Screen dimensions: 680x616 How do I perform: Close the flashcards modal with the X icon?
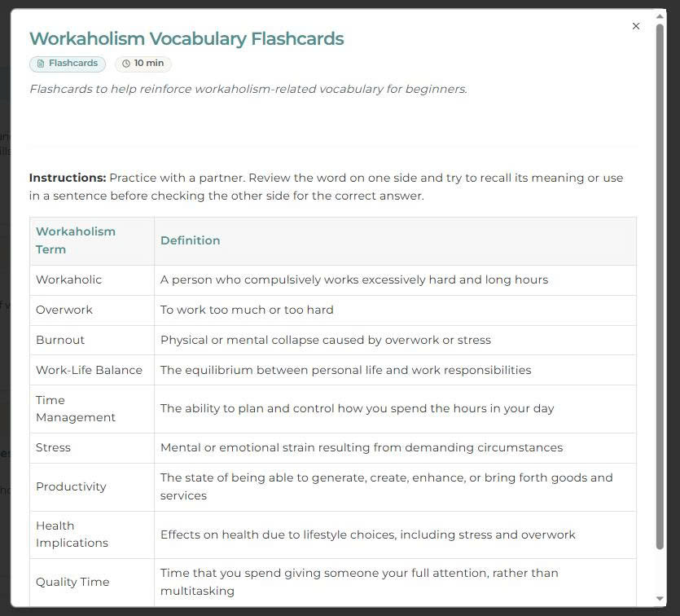636,26
